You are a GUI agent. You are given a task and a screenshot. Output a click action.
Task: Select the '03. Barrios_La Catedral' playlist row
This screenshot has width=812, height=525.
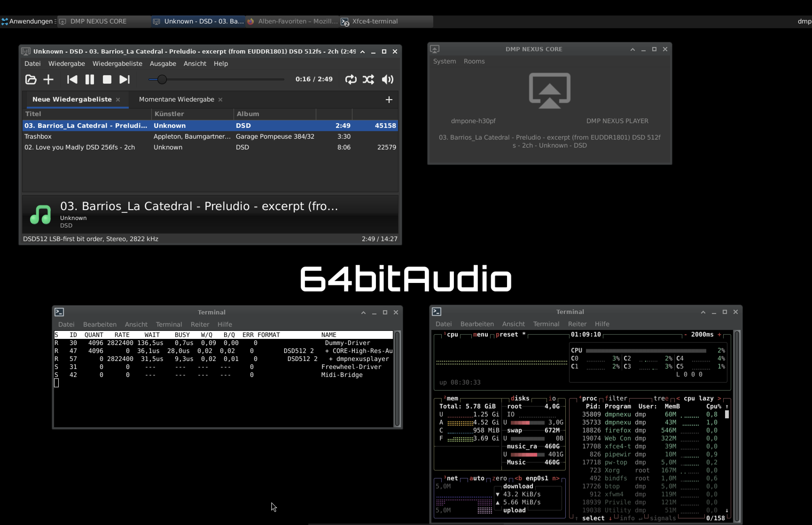[210, 125]
